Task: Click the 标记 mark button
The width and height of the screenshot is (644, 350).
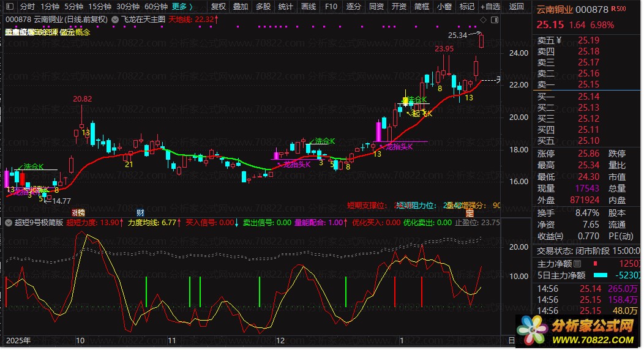Action: coord(466,7)
